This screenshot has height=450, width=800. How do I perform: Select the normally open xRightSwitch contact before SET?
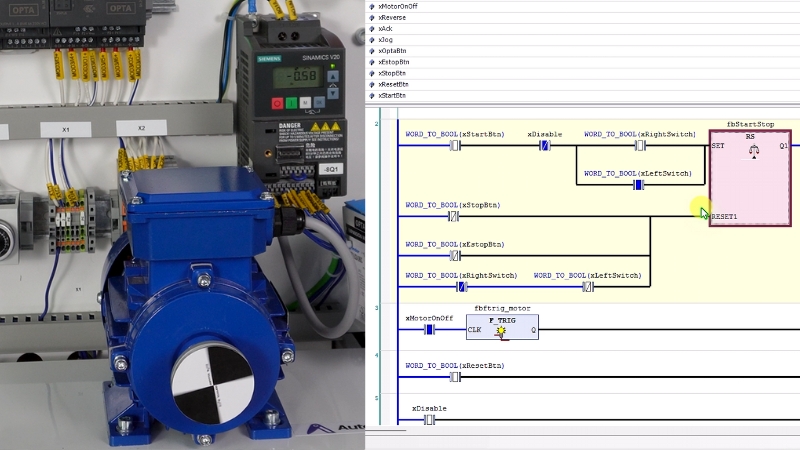pos(640,146)
